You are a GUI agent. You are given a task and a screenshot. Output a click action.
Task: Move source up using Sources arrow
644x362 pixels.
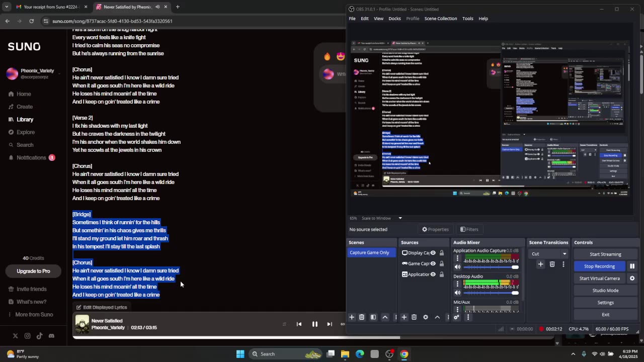tap(437, 317)
